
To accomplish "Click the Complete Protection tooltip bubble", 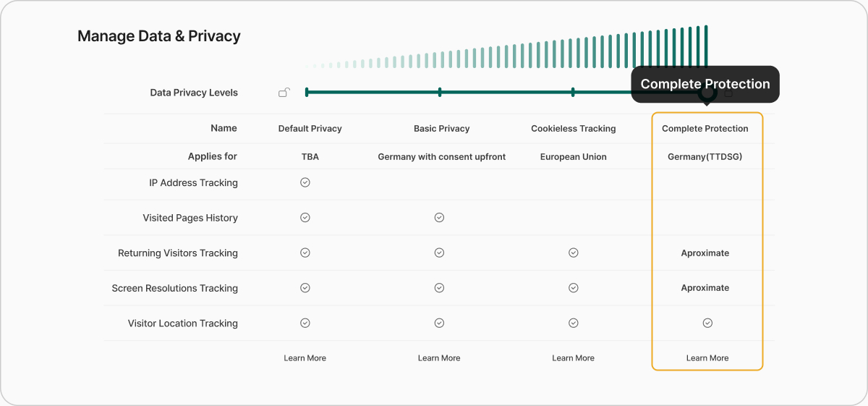I will coord(705,84).
